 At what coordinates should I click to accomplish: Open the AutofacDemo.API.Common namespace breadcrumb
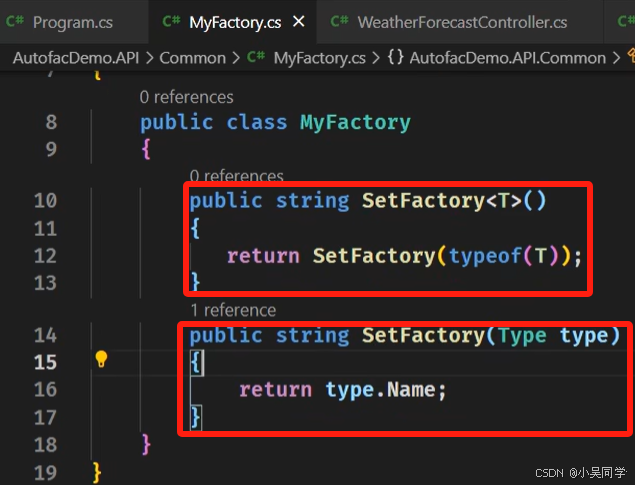507,58
